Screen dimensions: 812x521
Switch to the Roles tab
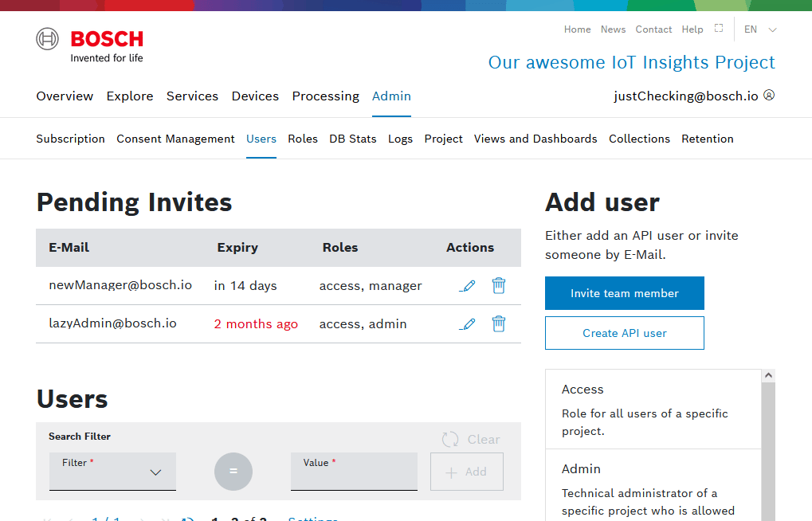(303, 139)
